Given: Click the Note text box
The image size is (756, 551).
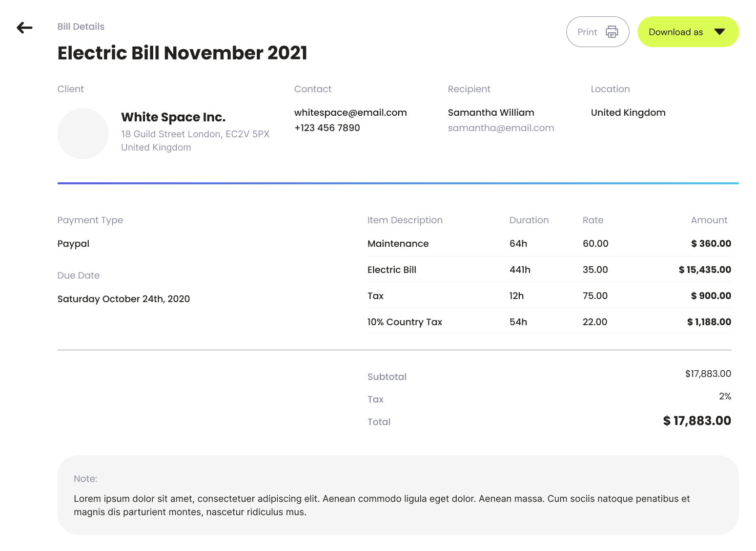Looking at the screenshot, I should click(x=398, y=495).
